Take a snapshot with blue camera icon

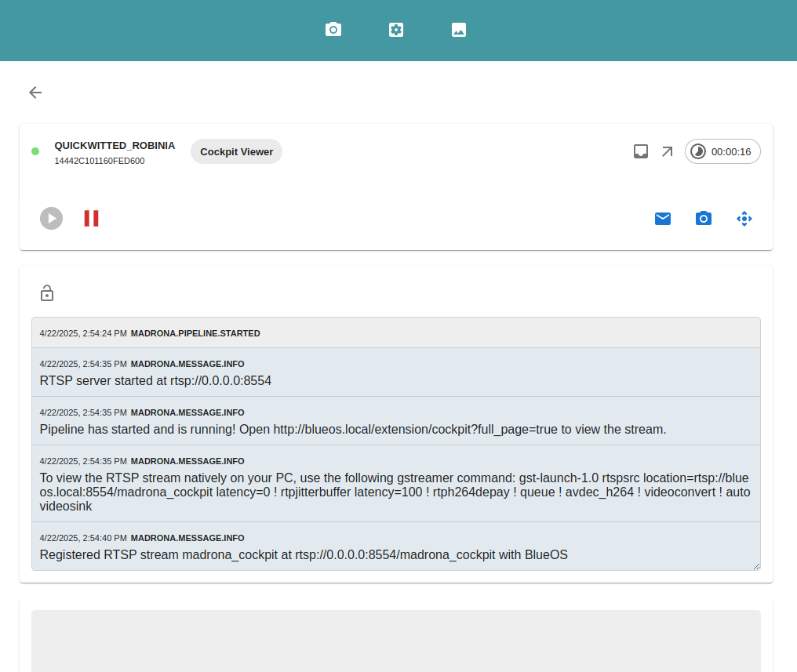(704, 219)
